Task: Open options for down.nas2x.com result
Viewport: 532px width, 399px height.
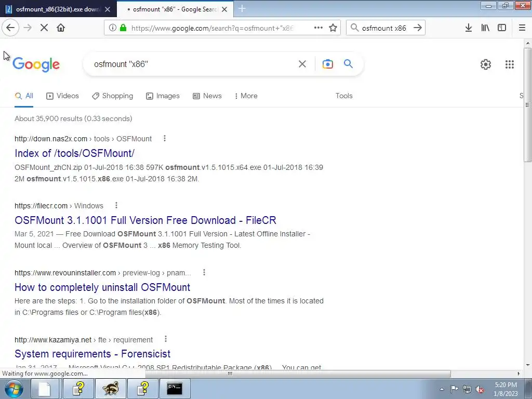Action: (165, 138)
